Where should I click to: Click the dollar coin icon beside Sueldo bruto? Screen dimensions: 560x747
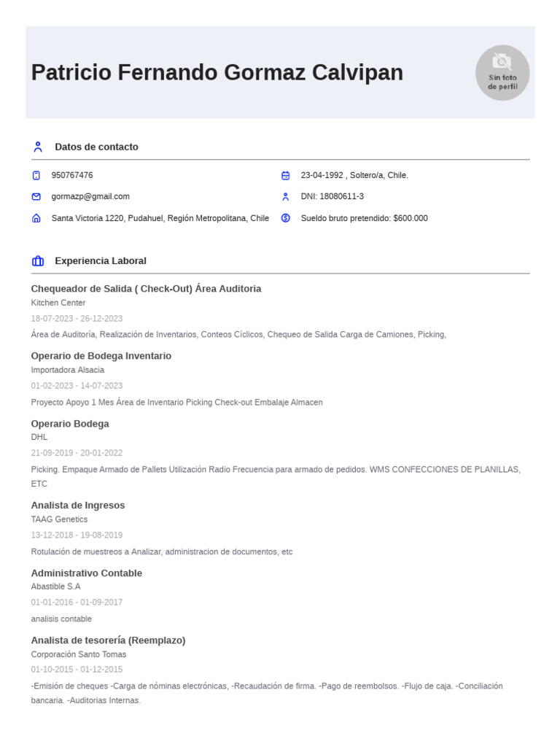point(285,218)
